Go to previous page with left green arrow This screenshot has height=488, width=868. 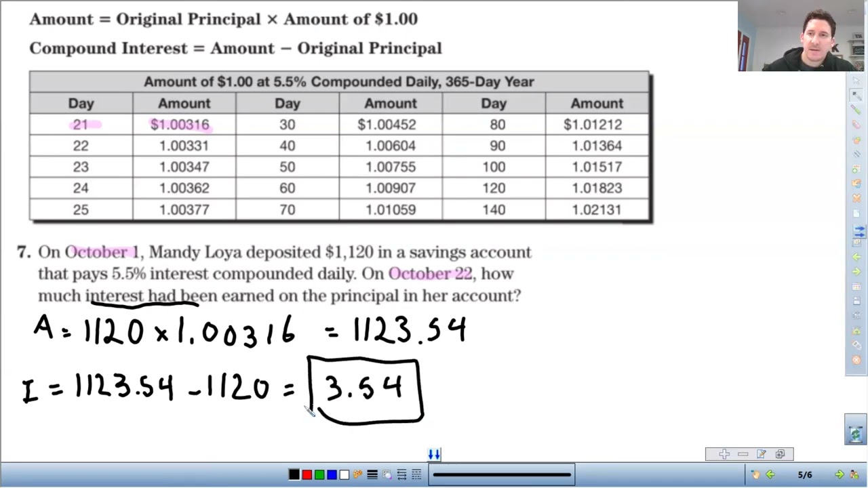[770, 475]
